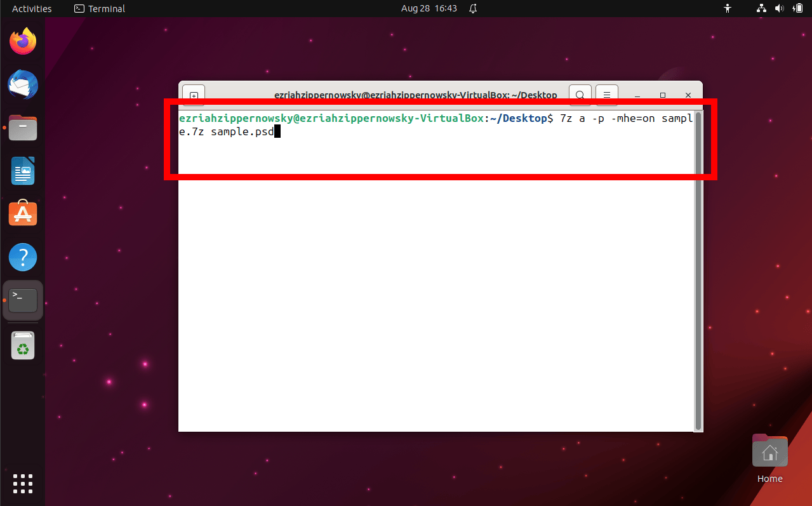Select the running Terminal in the dock

(x=23, y=300)
